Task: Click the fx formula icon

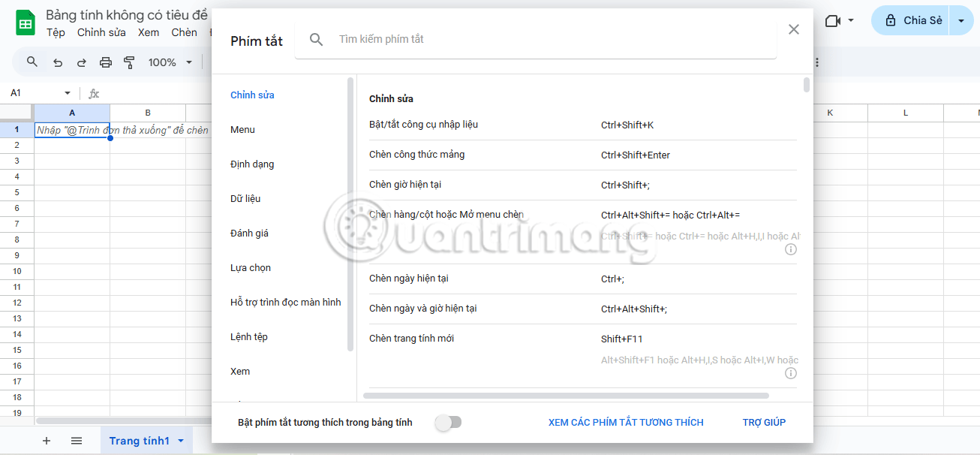Action: coord(93,93)
